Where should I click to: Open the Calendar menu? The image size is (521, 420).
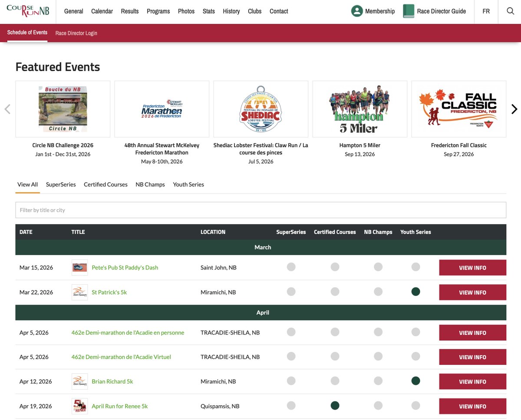point(102,11)
